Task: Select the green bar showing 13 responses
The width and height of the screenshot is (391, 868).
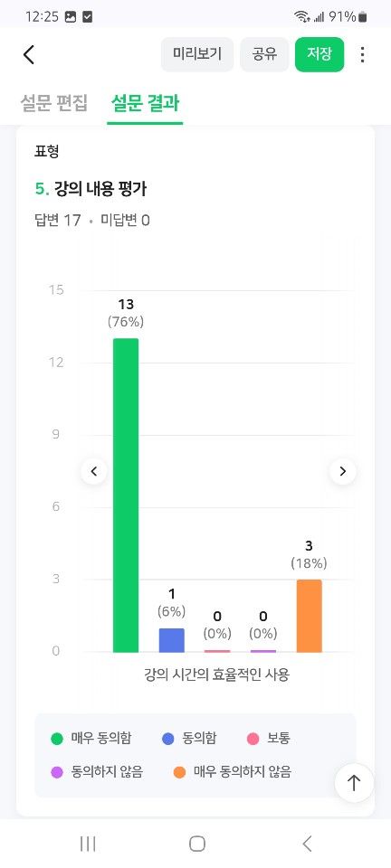Action: point(126,495)
